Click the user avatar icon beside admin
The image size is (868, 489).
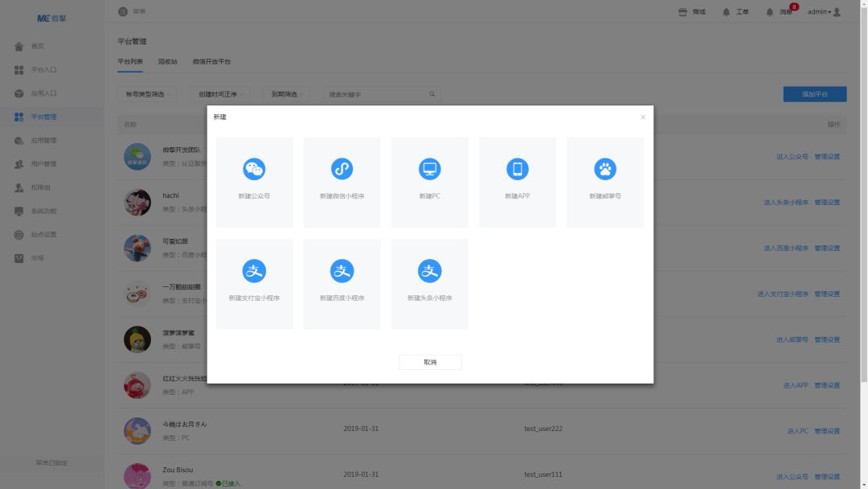coord(837,11)
